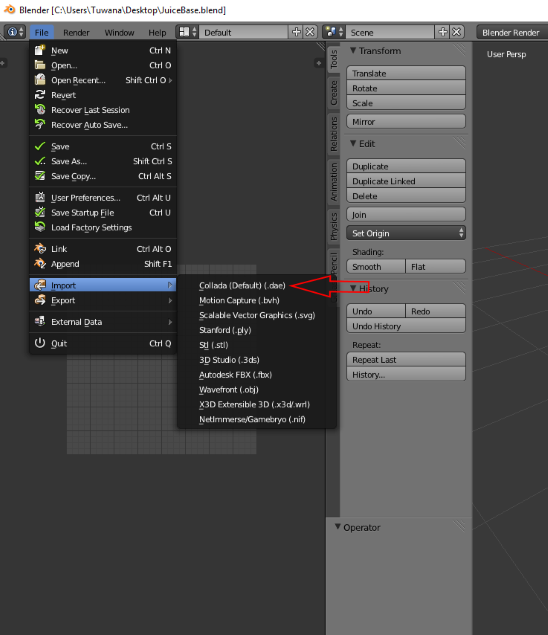548x635 pixels.
Task: Delete the current Scene
Action: (456, 32)
